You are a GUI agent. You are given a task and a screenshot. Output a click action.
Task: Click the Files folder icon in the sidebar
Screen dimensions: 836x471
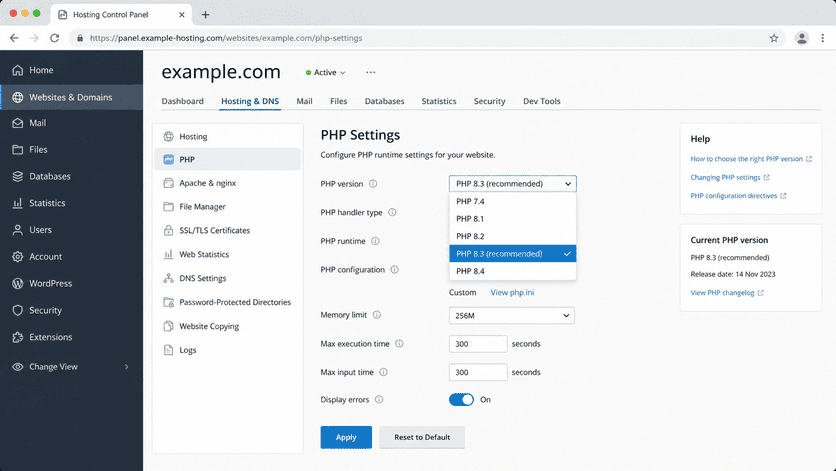pos(18,149)
